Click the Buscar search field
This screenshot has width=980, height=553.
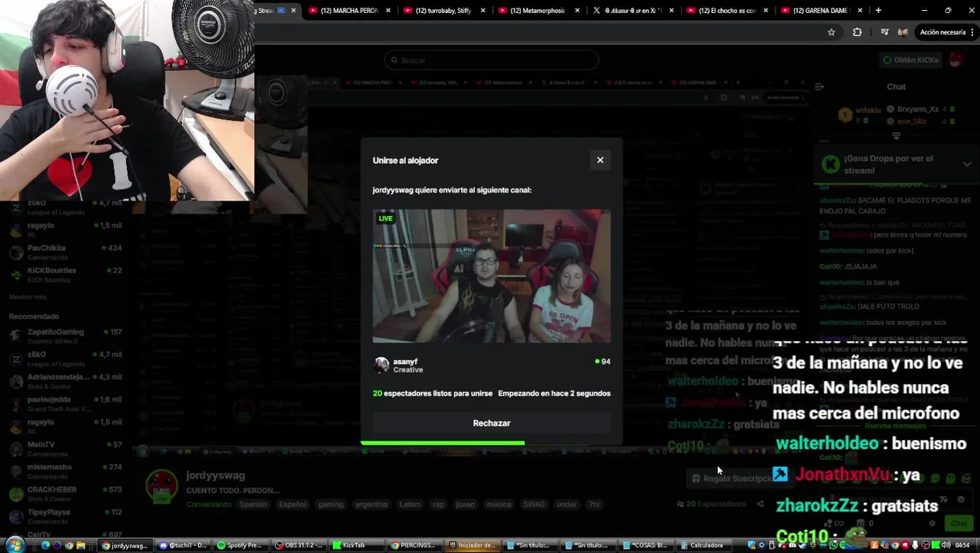(x=492, y=60)
